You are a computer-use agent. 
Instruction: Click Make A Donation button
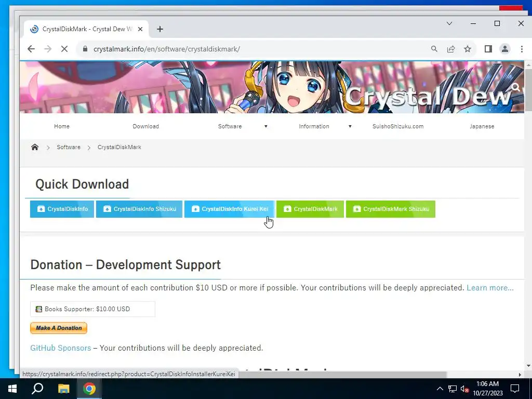(59, 328)
